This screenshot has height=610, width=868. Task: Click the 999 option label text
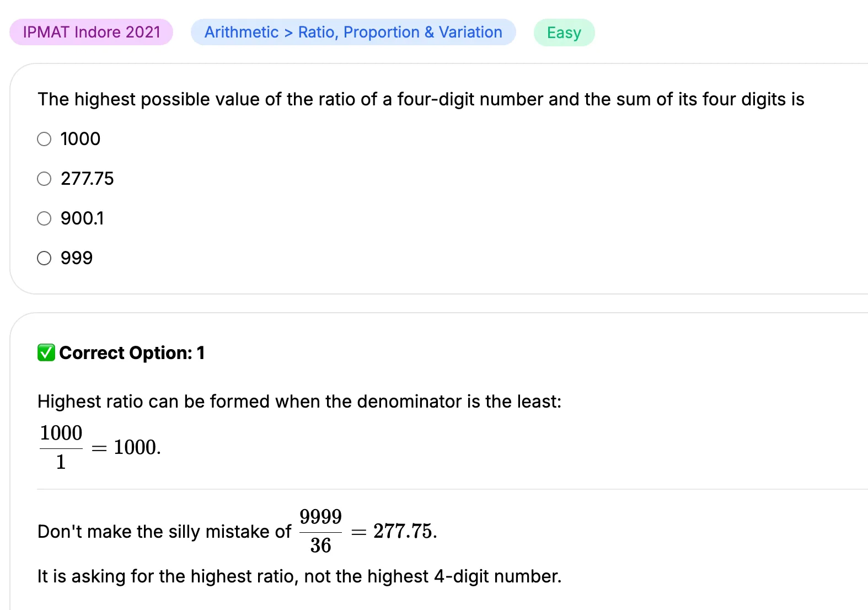pos(77,258)
